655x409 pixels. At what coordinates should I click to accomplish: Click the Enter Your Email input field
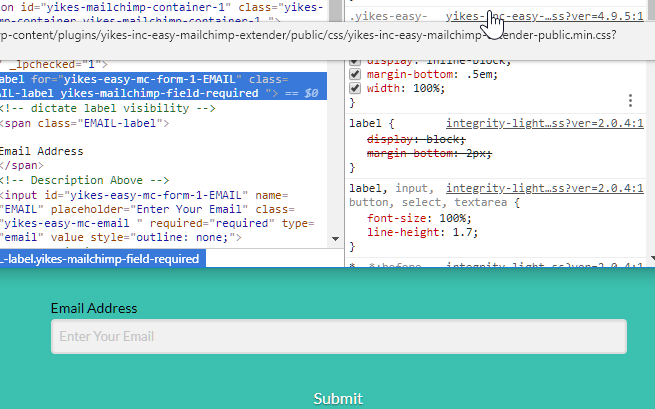click(x=339, y=336)
